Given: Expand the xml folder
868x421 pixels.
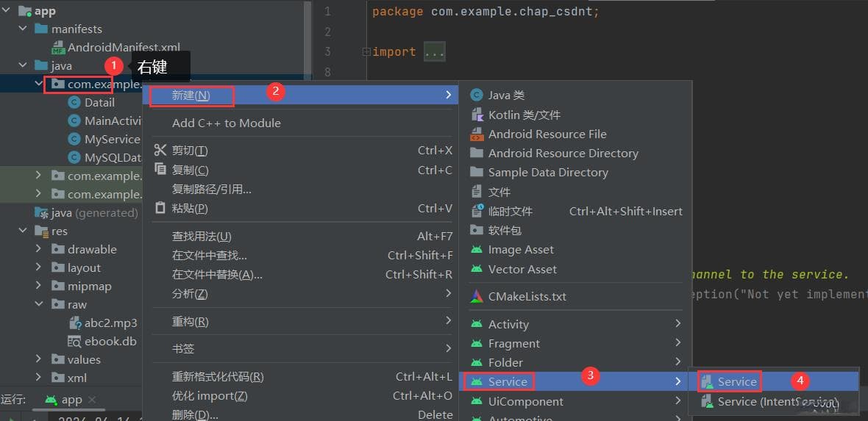Looking at the screenshot, I should tap(38, 378).
